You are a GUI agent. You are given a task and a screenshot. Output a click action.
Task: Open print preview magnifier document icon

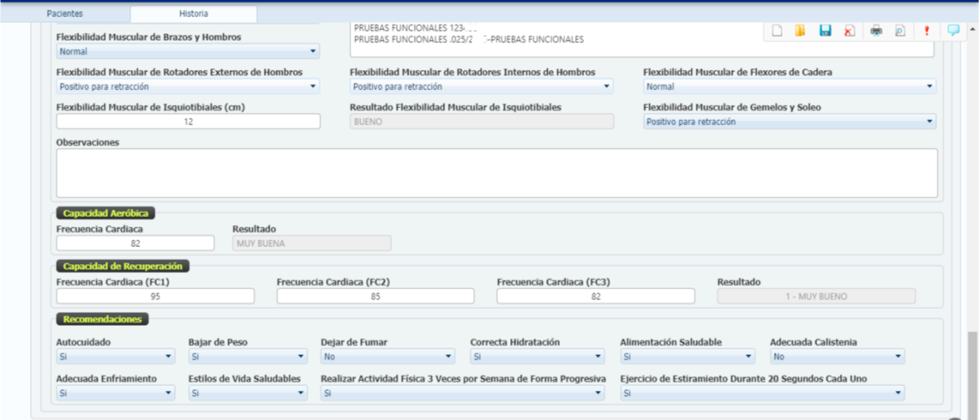tap(899, 31)
